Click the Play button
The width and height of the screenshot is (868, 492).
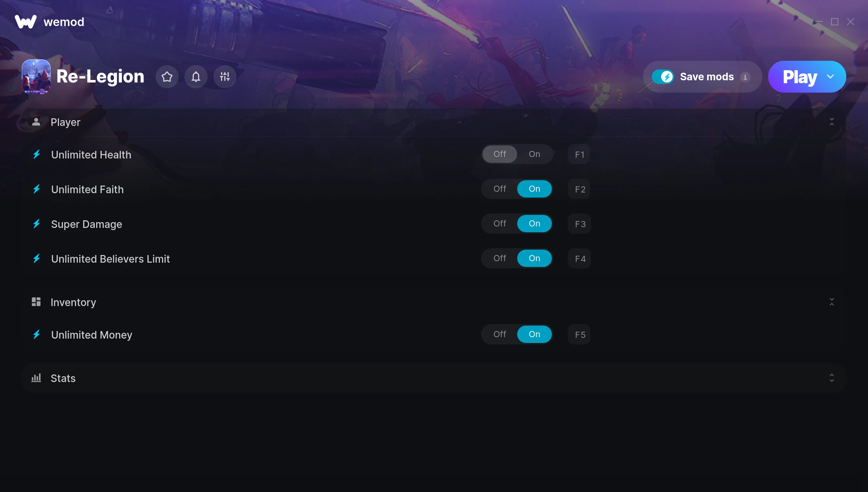800,77
